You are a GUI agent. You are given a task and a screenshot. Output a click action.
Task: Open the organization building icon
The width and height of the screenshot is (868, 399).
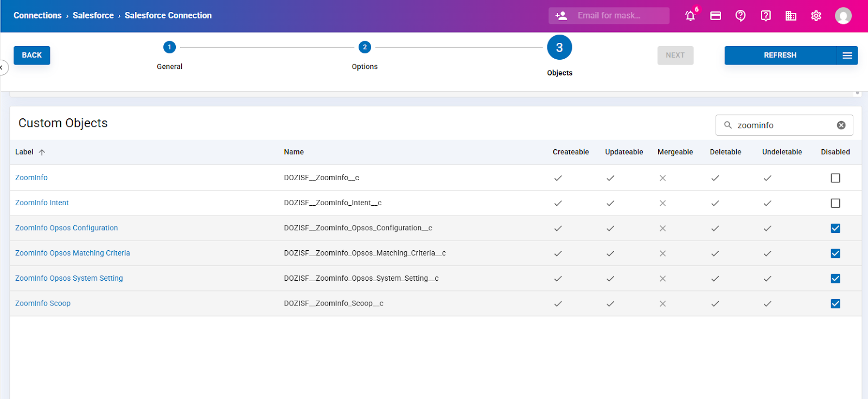pos(791,16)
